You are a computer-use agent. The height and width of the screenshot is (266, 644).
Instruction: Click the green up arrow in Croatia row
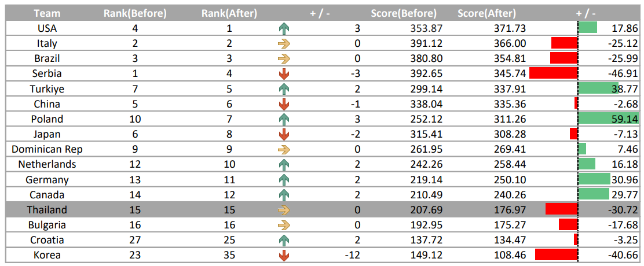coord(284,241)
